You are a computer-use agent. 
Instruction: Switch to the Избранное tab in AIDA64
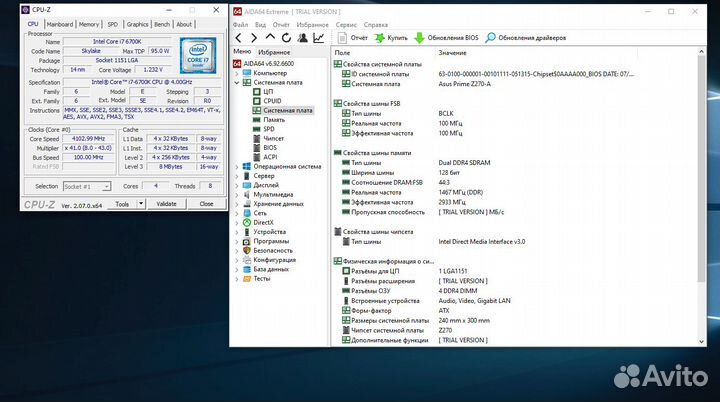[274, 52]
